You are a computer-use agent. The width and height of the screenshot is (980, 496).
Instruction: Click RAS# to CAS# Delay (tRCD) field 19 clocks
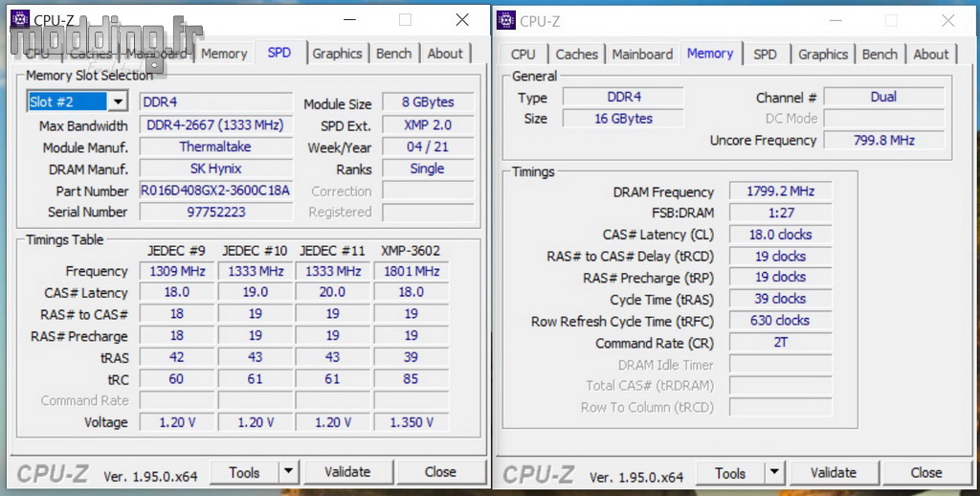click(781, 257)
